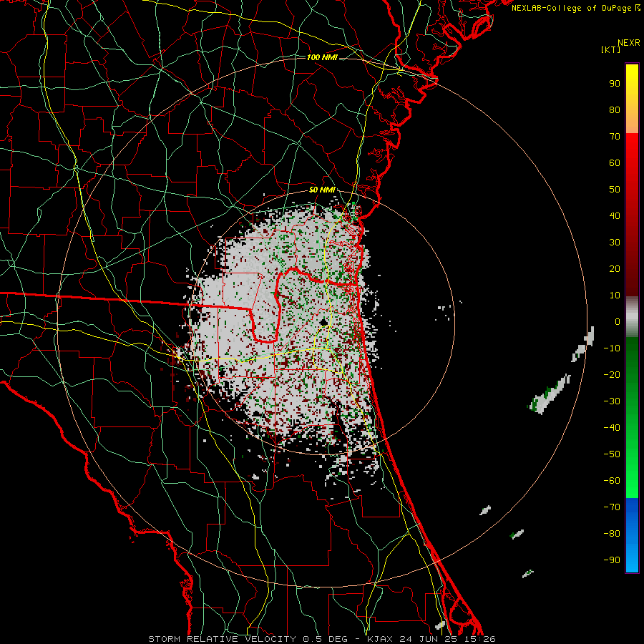The height and width of the screenshot is (644, 644).
Task: Click the Storm Relative Velocity product caption
Action: (322, 639)
